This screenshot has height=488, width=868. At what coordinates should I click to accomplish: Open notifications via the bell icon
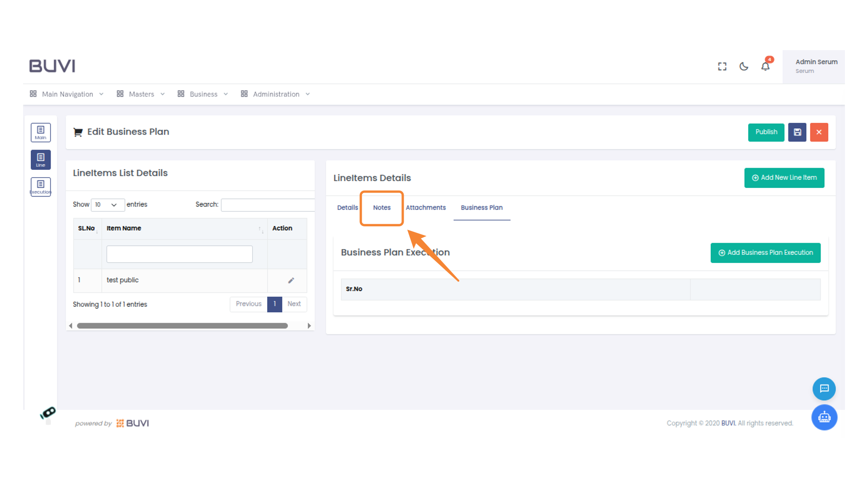tap(765, 66)
